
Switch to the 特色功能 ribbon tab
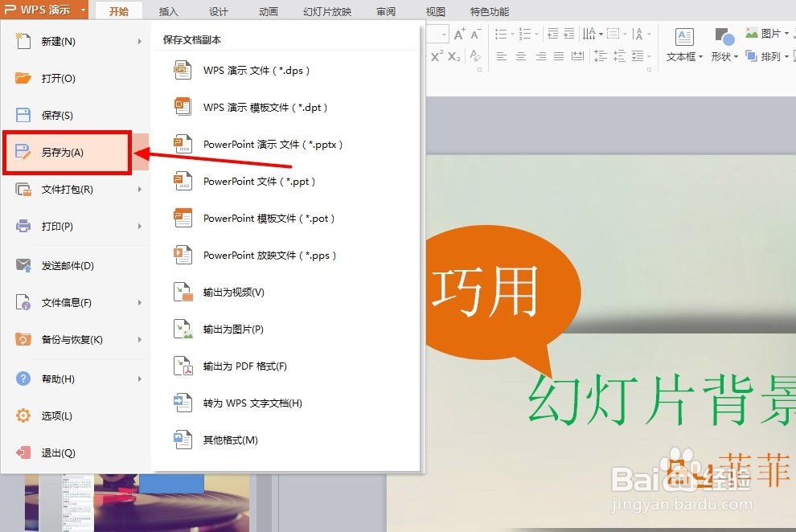coord(490,11)
